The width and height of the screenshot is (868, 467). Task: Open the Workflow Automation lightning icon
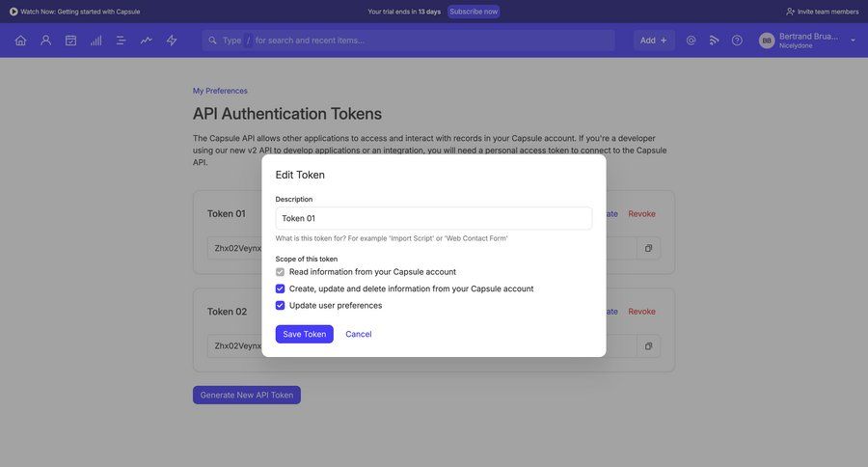pyautogui.click(x=172, y=41)
